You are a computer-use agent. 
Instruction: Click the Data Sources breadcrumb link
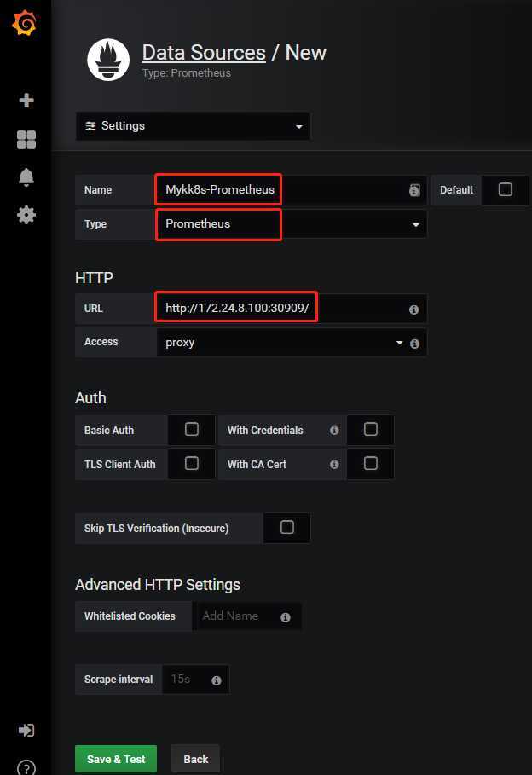(x=204, y=52)
